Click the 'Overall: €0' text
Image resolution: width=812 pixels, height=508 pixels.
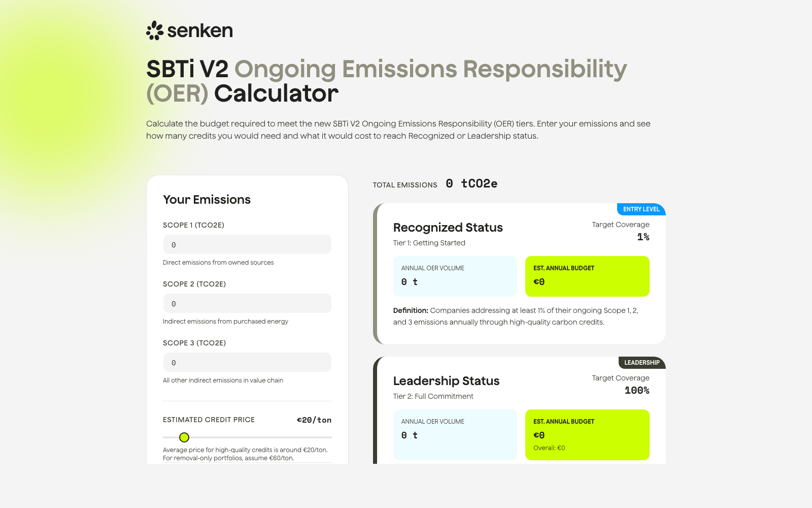549,448
